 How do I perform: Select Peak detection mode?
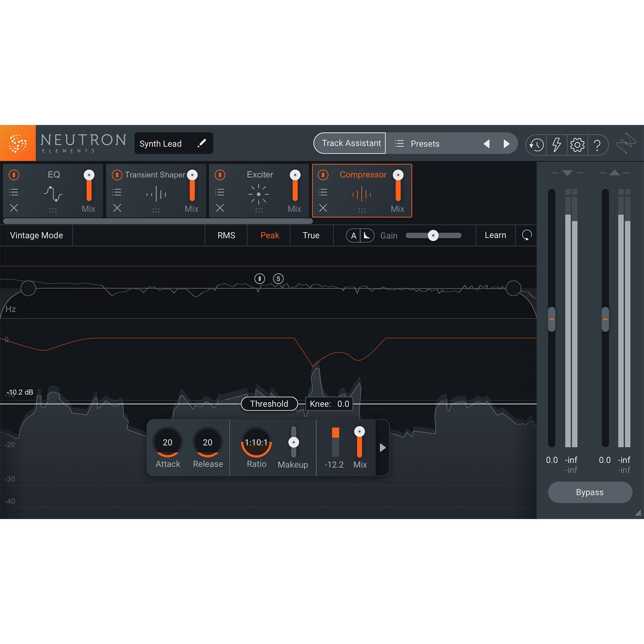tap(270, 235)
